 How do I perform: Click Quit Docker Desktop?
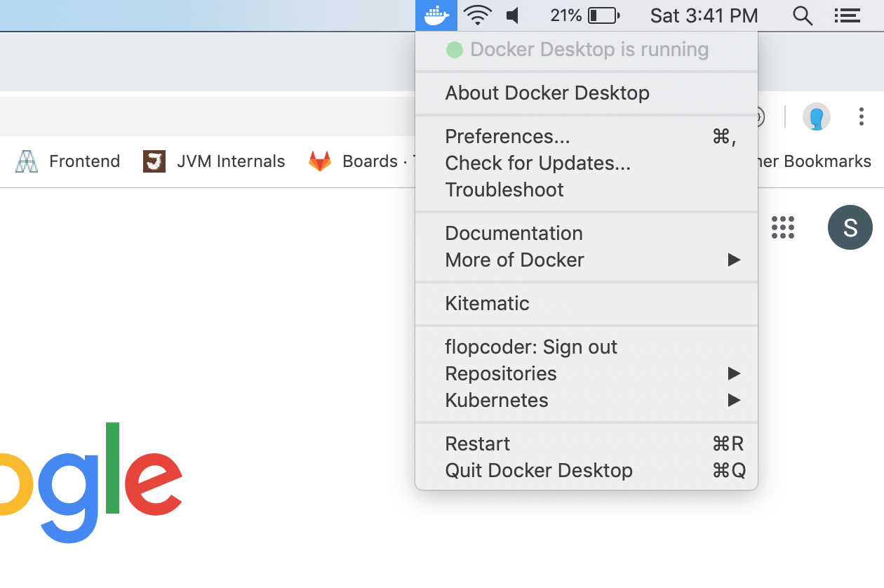(x=539, y=470)
